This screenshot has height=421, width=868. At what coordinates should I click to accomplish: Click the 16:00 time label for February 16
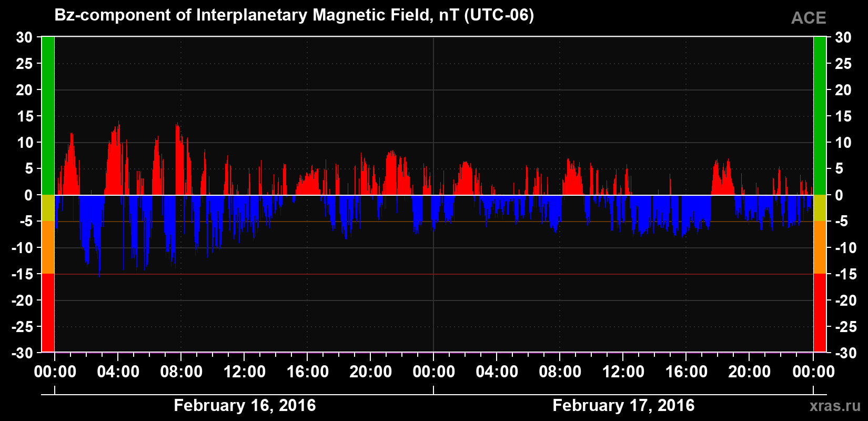coord(308,372)
